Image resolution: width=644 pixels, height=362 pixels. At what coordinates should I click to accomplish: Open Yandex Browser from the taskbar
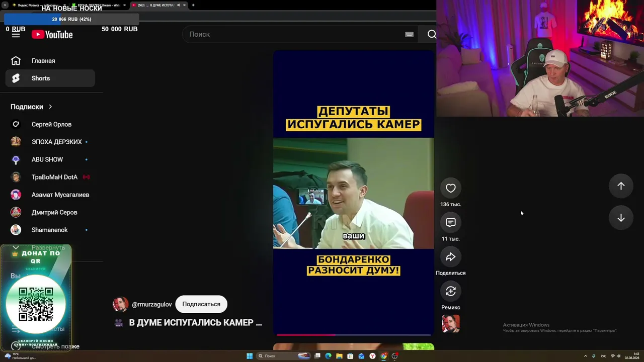point(372,356)
